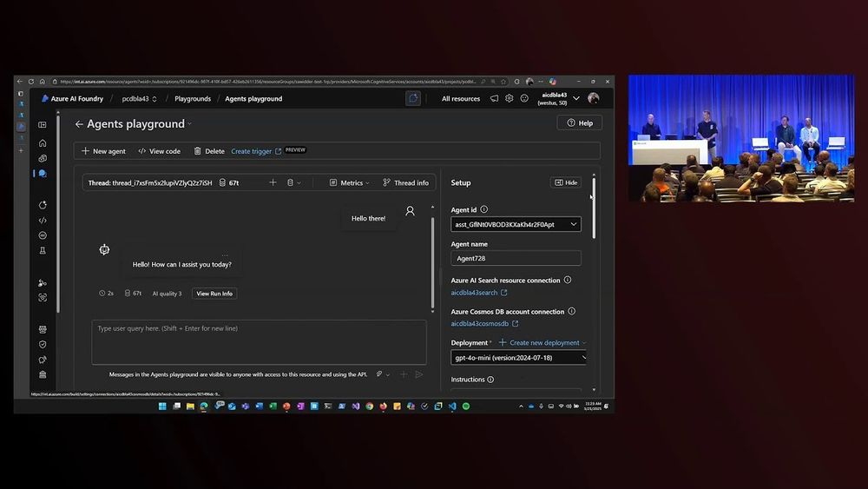This screenshot has width=868, height=489.
Task: Click the browser address bar URL
Action: pos(268,82)
